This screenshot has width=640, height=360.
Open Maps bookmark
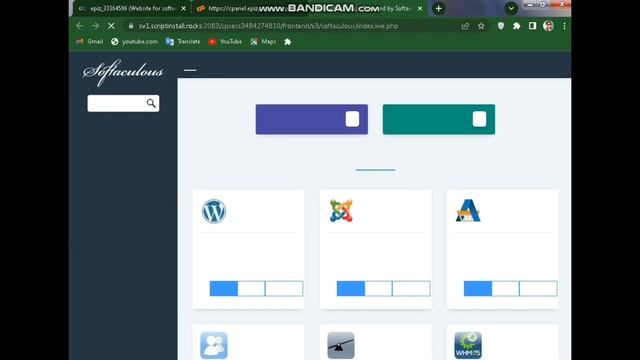click(263, 42)
